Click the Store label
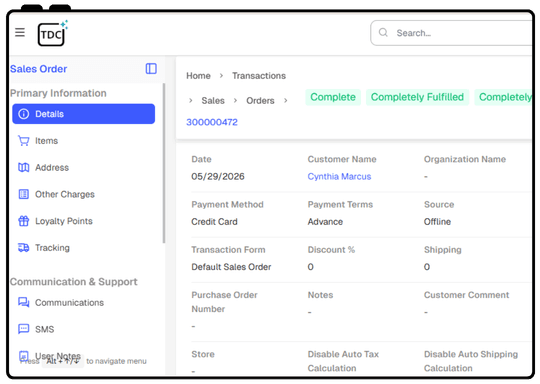 click(203, 354)
